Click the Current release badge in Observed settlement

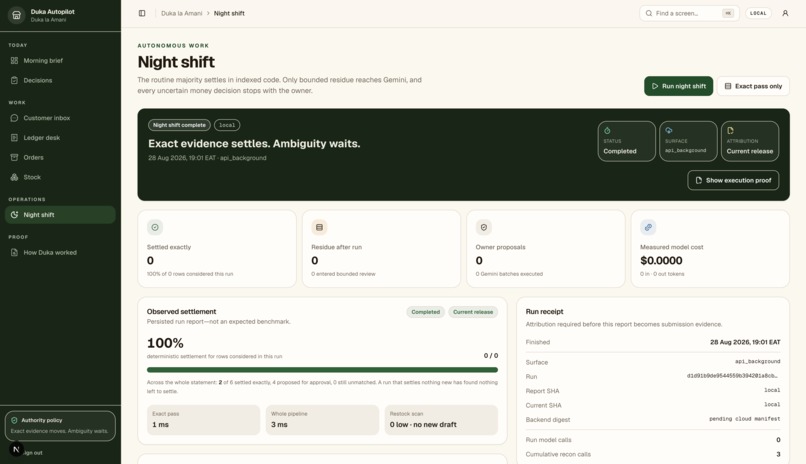[473, 312]
